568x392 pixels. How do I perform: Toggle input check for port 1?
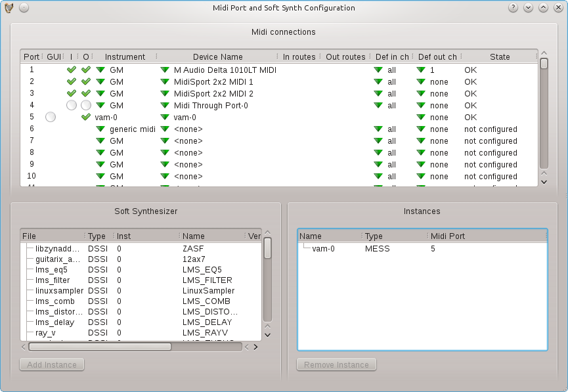[72, 70]
